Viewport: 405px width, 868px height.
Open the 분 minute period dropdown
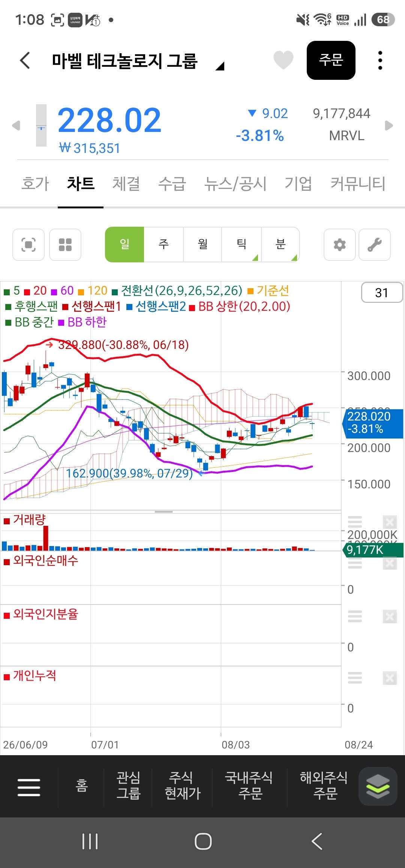280,244
